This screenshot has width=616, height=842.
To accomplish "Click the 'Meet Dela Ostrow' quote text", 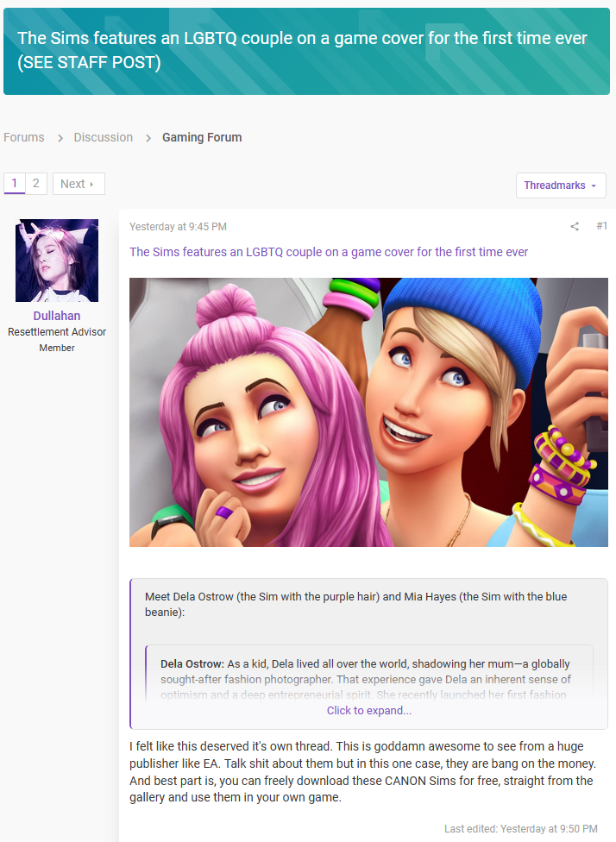I will pyautogui.click(x=356, y=604).
